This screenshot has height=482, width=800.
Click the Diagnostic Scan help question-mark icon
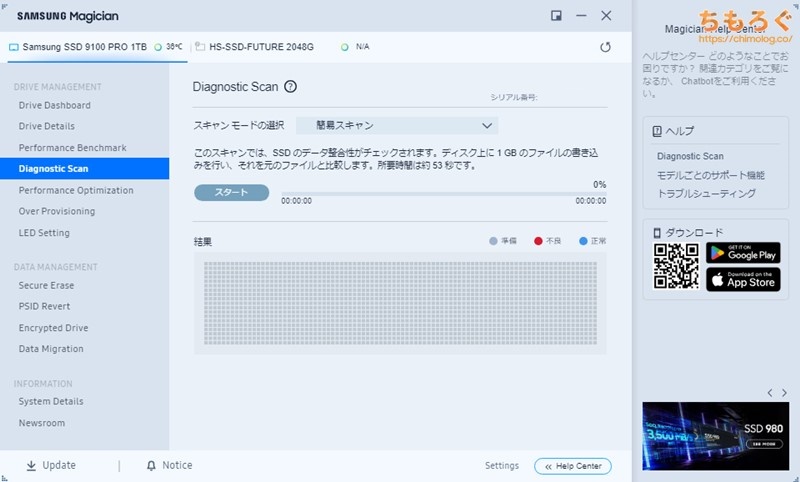(290, 87)
